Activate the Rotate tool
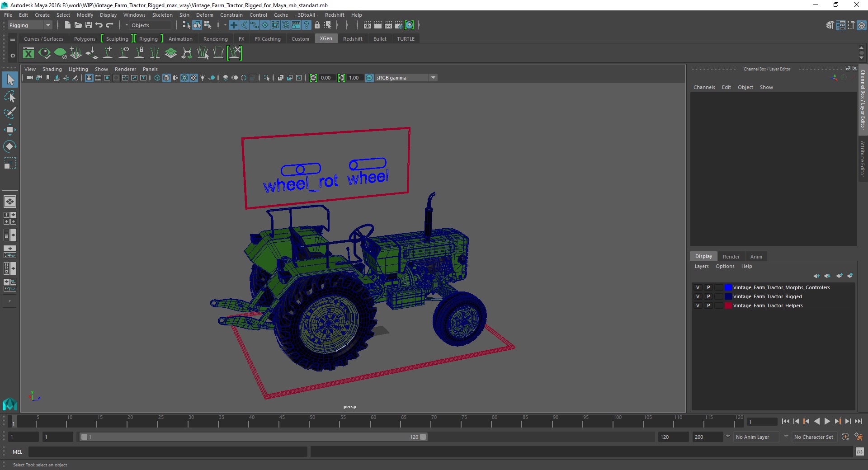868x470 pixels. coord(10,146)
